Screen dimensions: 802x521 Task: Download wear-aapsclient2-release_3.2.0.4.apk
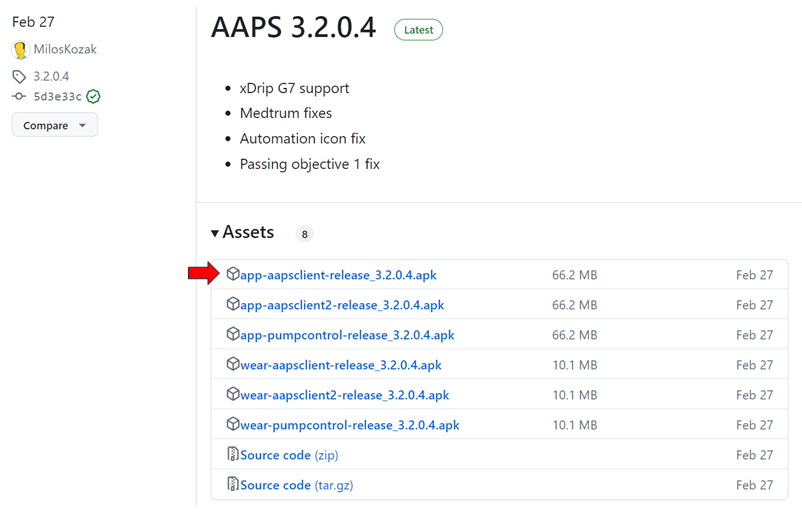[345, 395]
